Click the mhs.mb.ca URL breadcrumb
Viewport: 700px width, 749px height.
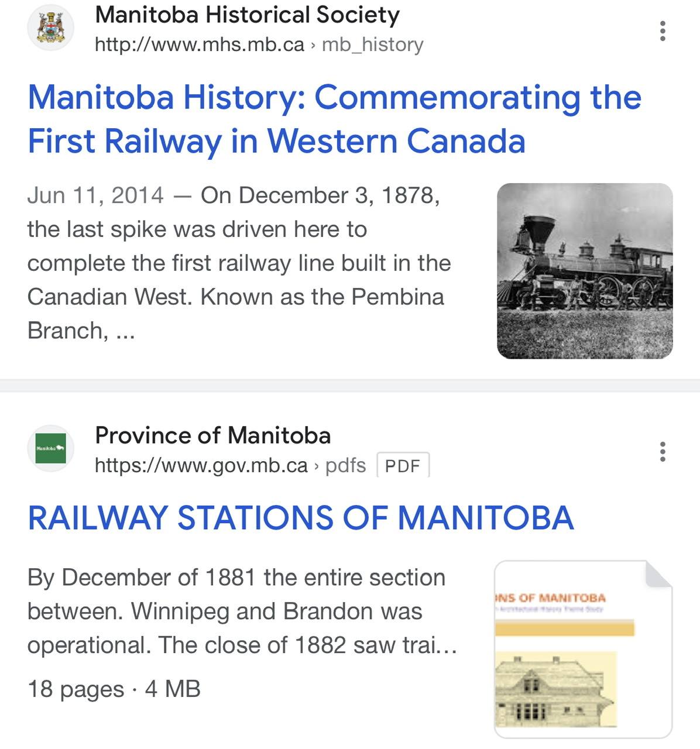tap(200, 44)
